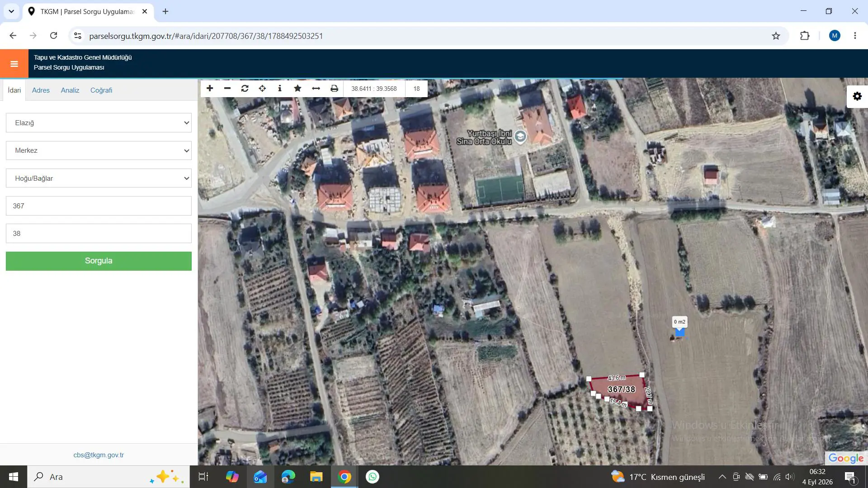Click the green Sorgula button
This screenshot has height=488, width=868.
click(x=99, y=261)
